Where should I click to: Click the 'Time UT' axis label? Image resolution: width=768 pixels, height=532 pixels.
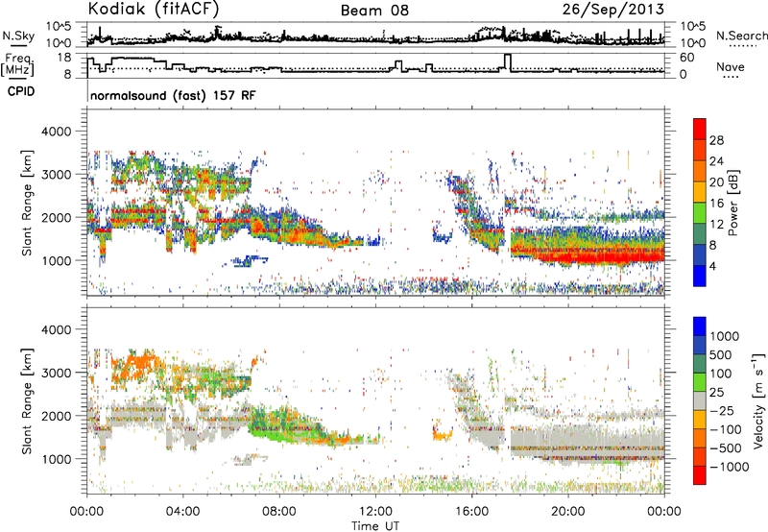[375, 526]
